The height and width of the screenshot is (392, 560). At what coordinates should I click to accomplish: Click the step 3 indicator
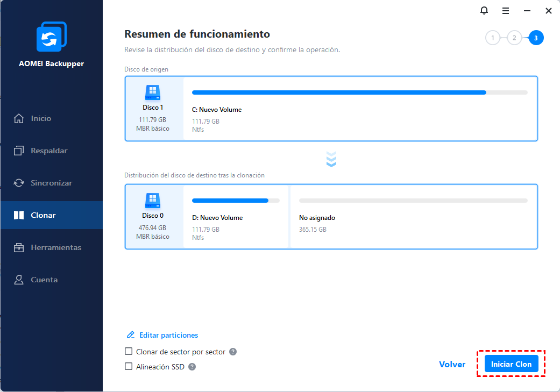(x=536, y=38)
